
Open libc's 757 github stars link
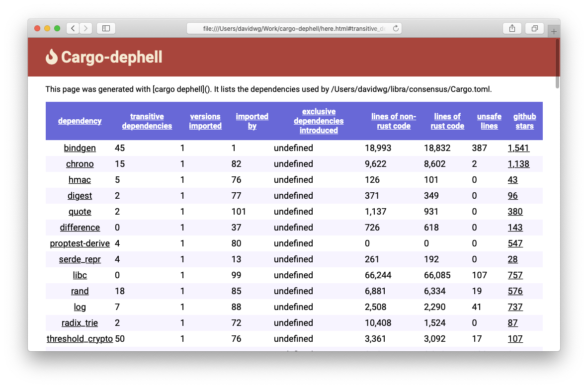point(515,275)
